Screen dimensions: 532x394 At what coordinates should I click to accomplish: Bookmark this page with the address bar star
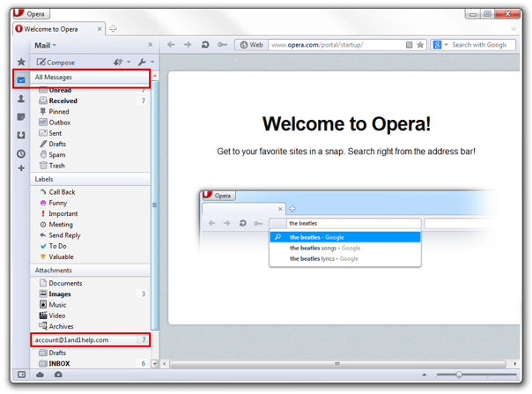coord(420,45)
